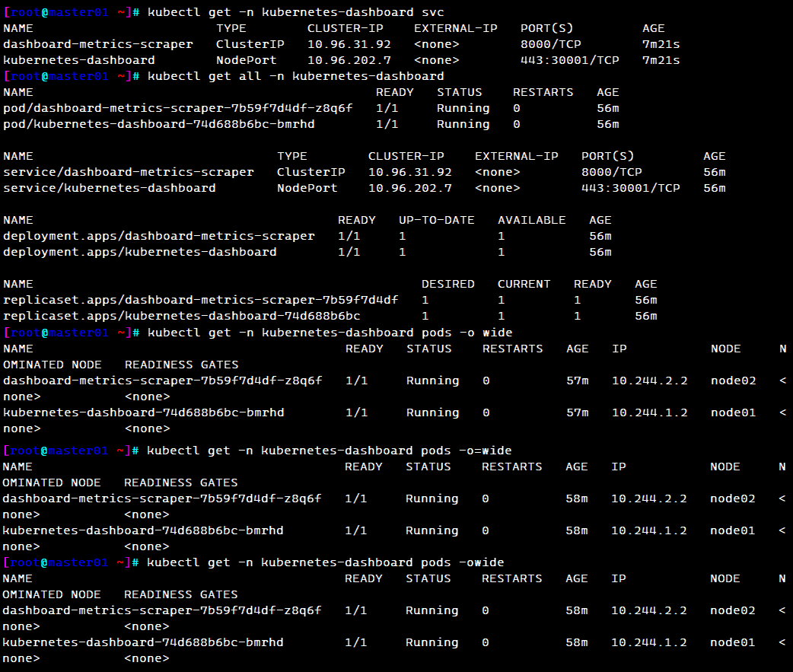
Task: Click the 7m21s age on dashboard-metrics-scraper row
Action: click(x=661, y=44)
